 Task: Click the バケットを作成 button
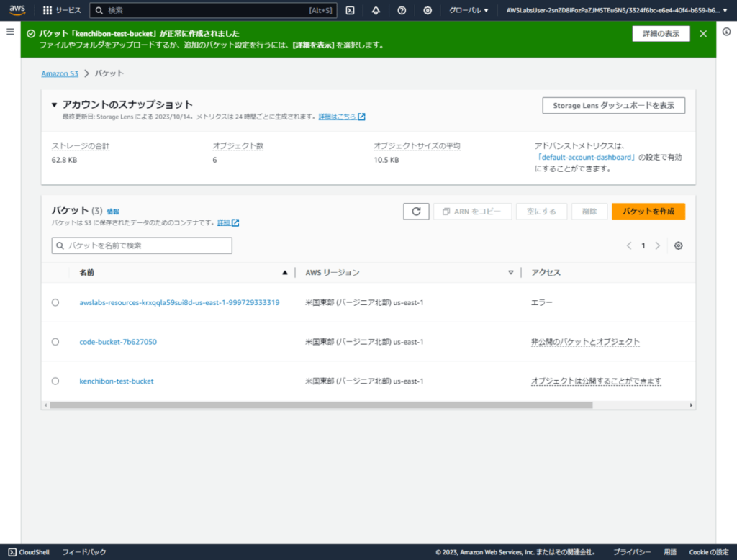(648, 212)
